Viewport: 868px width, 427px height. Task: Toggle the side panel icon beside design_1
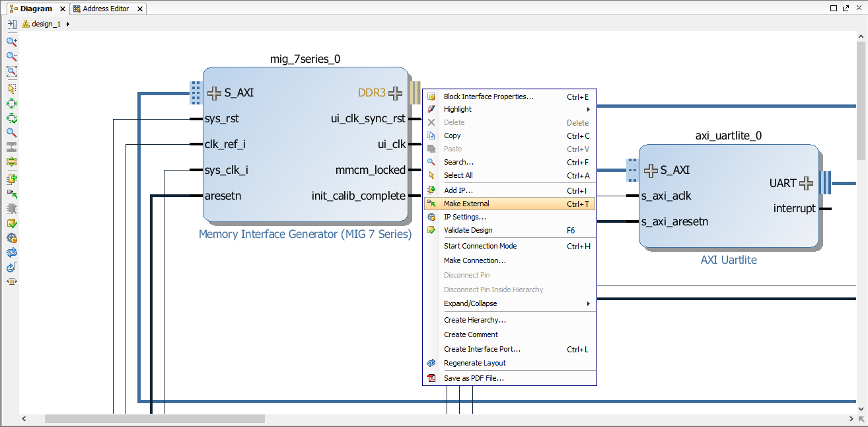click(12, 24)
